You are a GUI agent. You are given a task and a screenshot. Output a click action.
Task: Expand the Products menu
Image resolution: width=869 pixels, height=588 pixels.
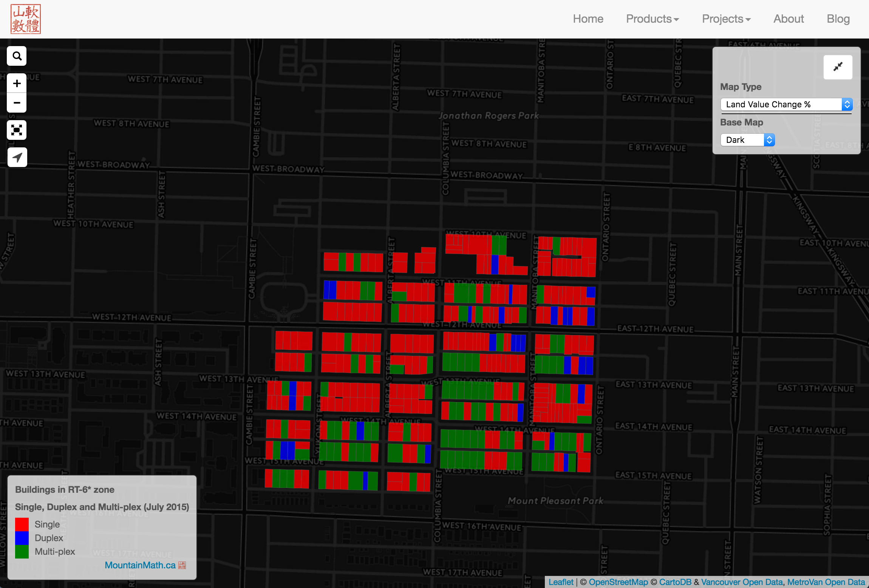point(652,19)
